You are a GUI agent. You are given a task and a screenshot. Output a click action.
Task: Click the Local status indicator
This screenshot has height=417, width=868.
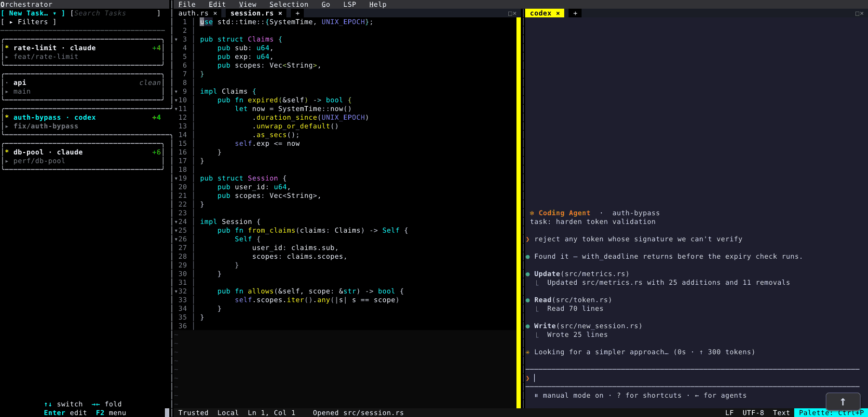[228, 413]
